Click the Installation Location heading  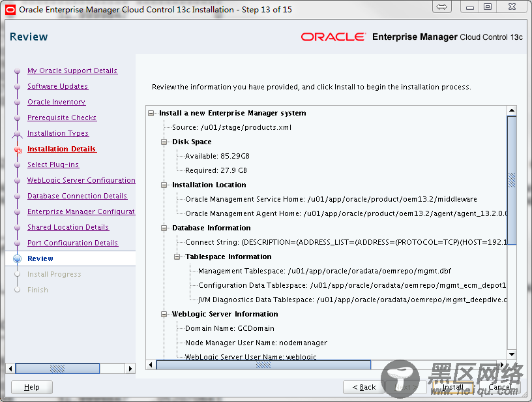point(209,185)
